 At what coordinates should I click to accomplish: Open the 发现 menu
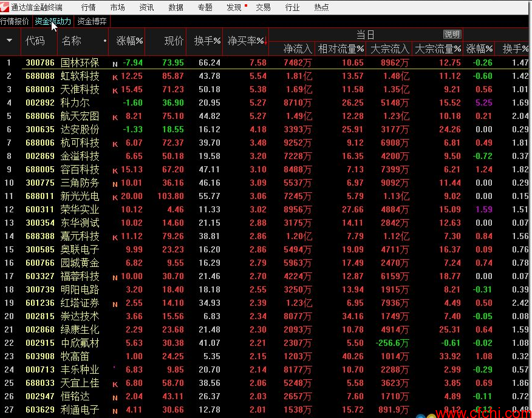[234, 7]
